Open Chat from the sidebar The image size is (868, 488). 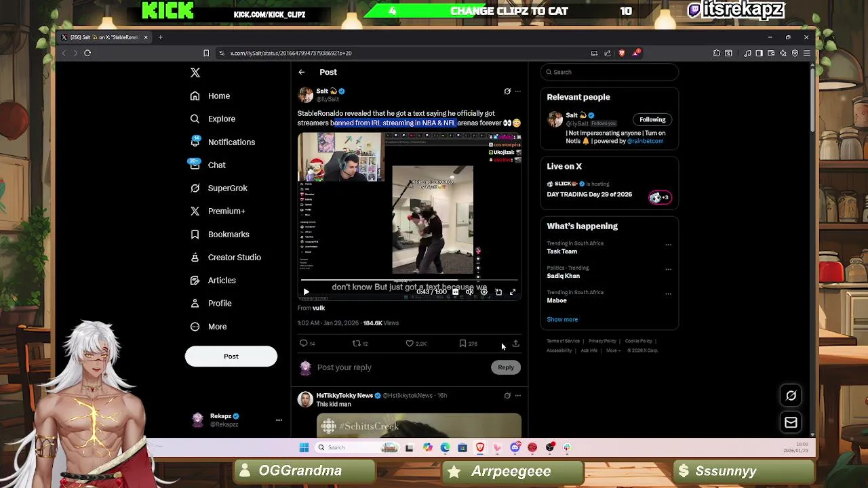(x=208, y=165)
